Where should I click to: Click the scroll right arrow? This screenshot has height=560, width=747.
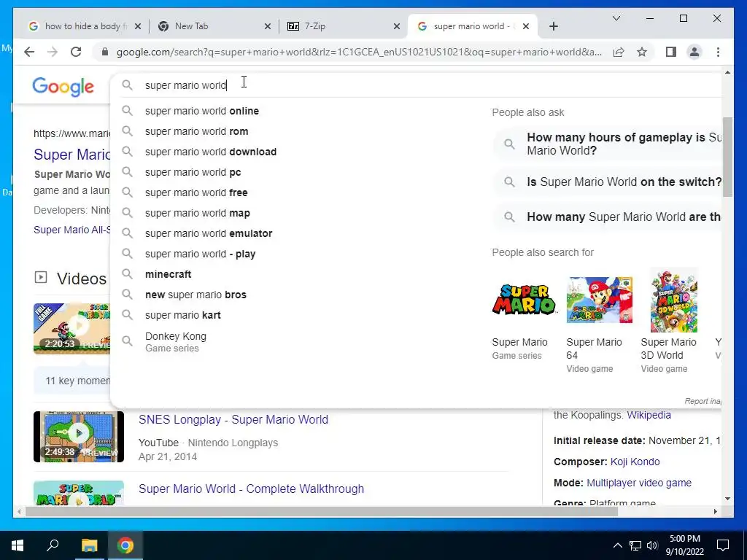tap(715, 512)
